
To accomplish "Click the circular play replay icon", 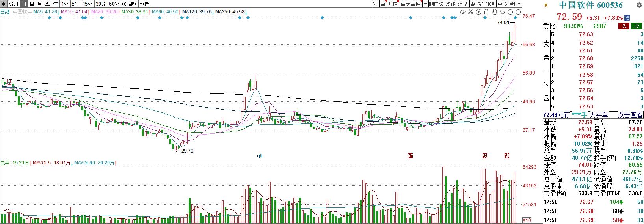I will point(479,12).
